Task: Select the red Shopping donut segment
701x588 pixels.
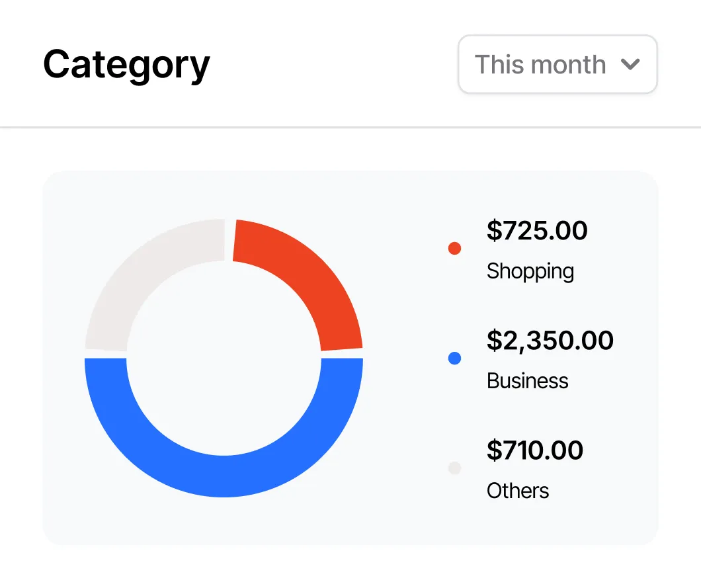Action: tap(306, 279)
